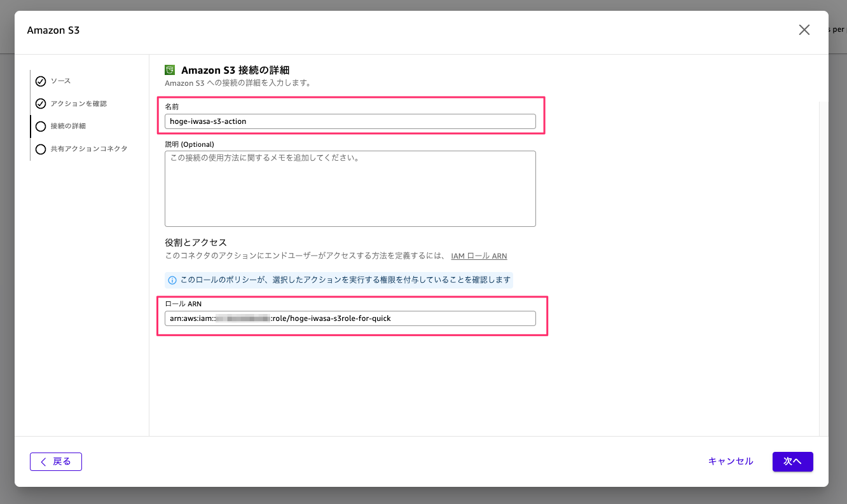Select the 共有アクションコネクタ step
This screenshot has width=847, height=504.
(89, 149)
